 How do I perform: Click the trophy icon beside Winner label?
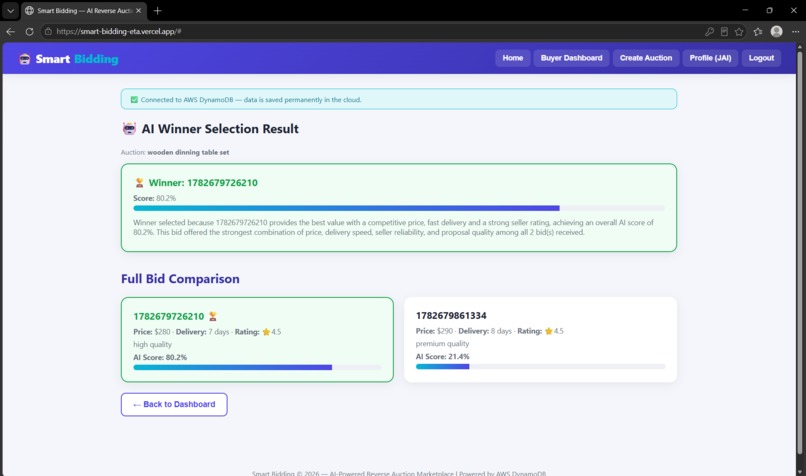pos(139,182)
